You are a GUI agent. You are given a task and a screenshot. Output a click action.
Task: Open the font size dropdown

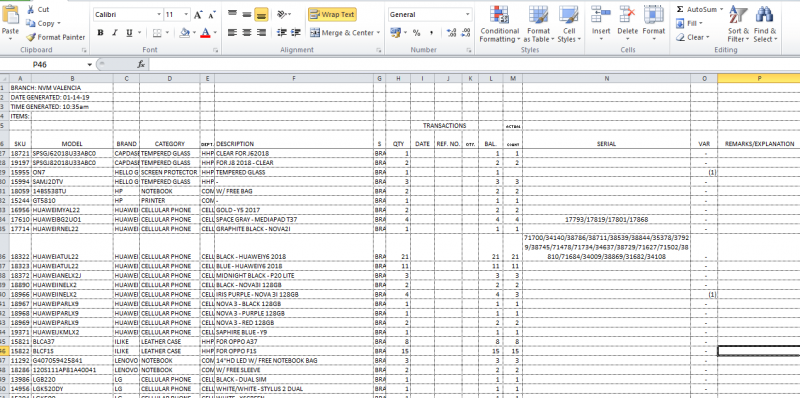coord(186,15)
